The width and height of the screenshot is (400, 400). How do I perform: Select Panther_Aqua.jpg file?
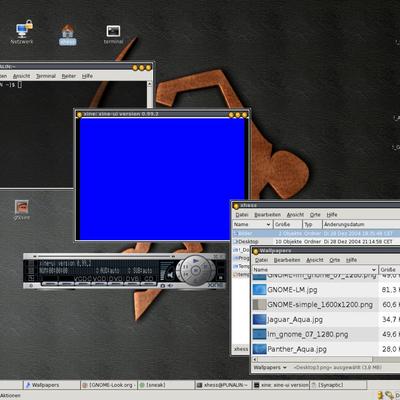tap(326, 349)
